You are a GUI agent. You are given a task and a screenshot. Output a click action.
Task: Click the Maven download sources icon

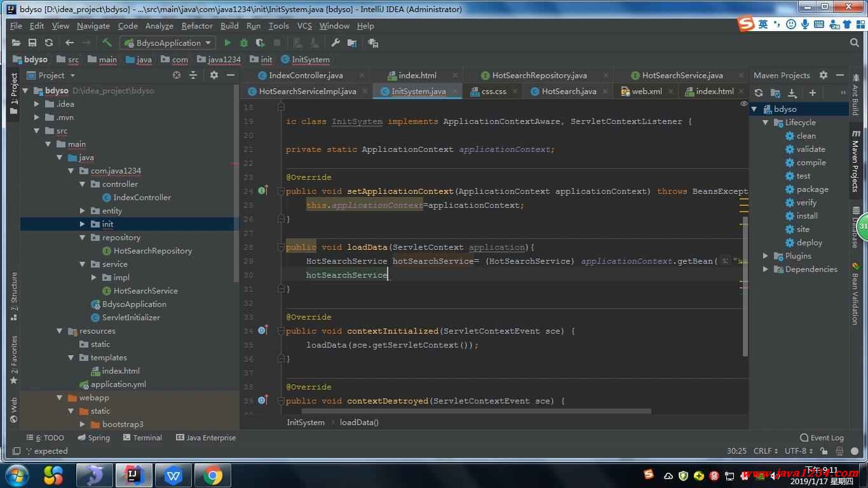[792, 93]
